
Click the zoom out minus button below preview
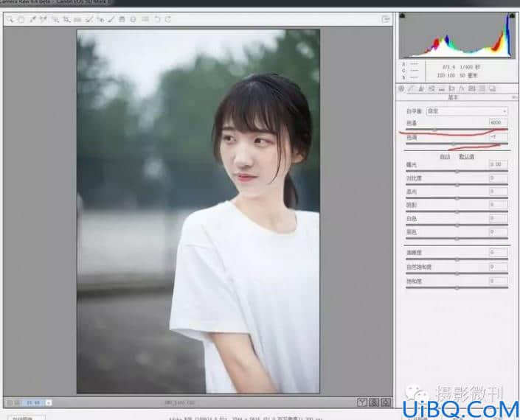(10, 403)
